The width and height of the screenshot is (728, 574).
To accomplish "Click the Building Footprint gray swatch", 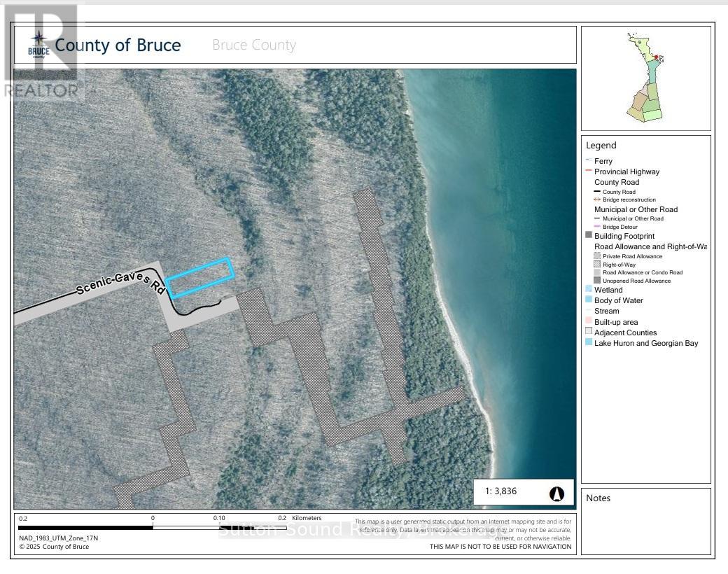I will click(x=589, y=236).
